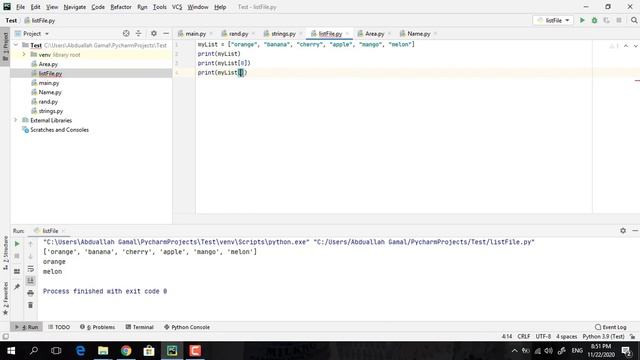Open the Refactor menu
The width and height of the screenshot is (640, 360).
(x=121, y=7)
